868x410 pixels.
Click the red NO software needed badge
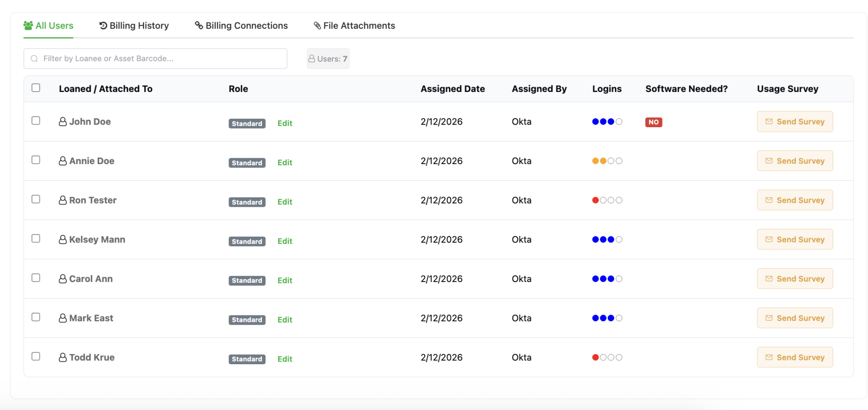click(654, 122)
